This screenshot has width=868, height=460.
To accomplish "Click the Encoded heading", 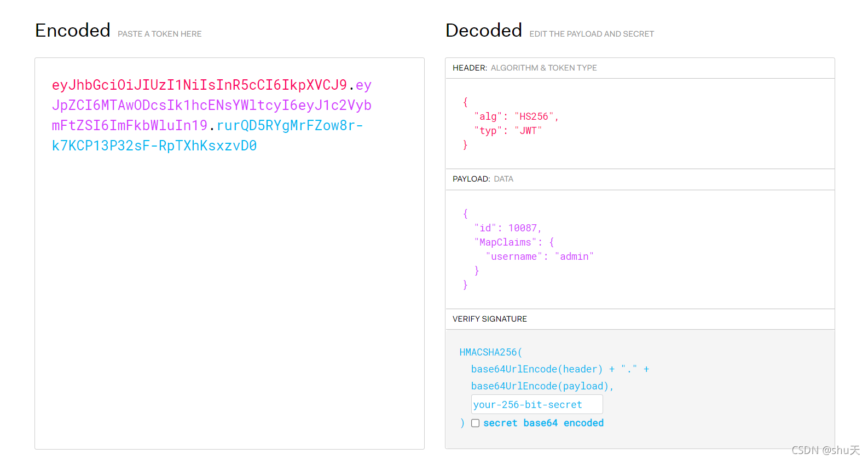I will click(x=73, y=30).
